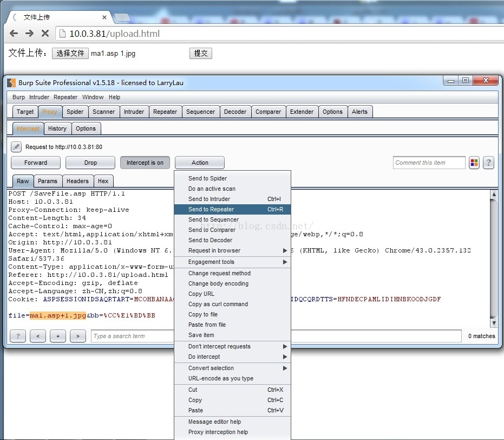The image size is (504, 440).
Task: Click the browser back arrow
Action: [x=14, y=33]
